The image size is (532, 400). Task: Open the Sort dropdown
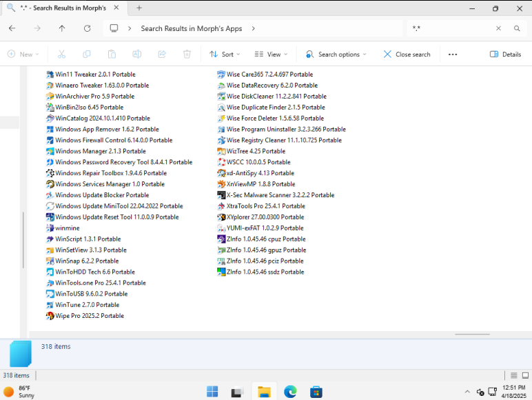pyautogui.click(x=225, y=54)
